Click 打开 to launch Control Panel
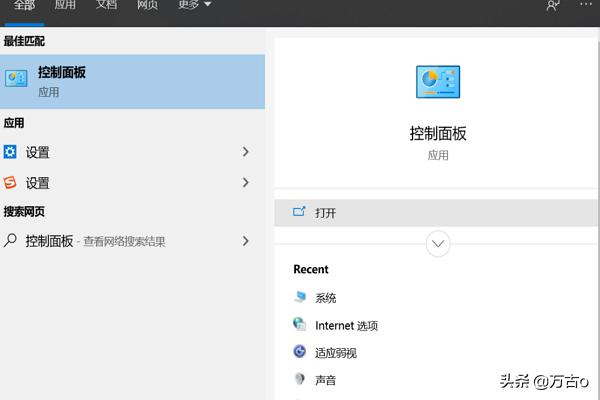Viewport: 600px width, 400px height. click(325, 212)
